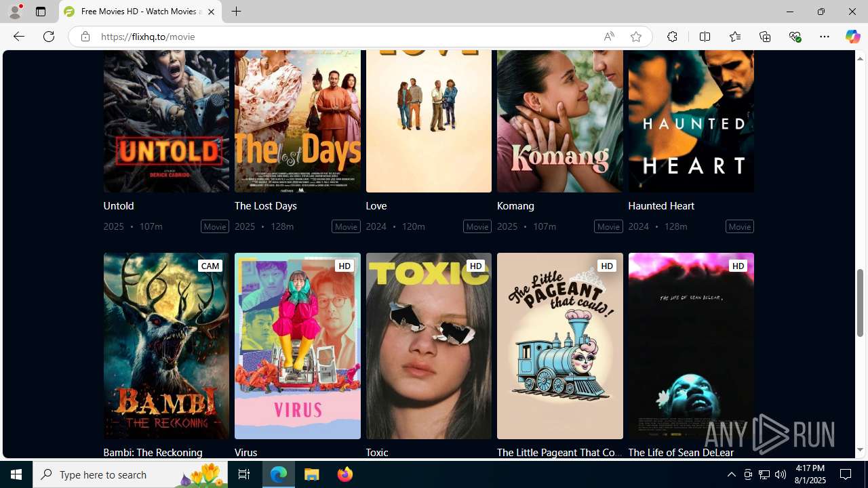Open the taskbar clock and calendar
Viewport: 868px width, 488px height.
tap(809, 474)
